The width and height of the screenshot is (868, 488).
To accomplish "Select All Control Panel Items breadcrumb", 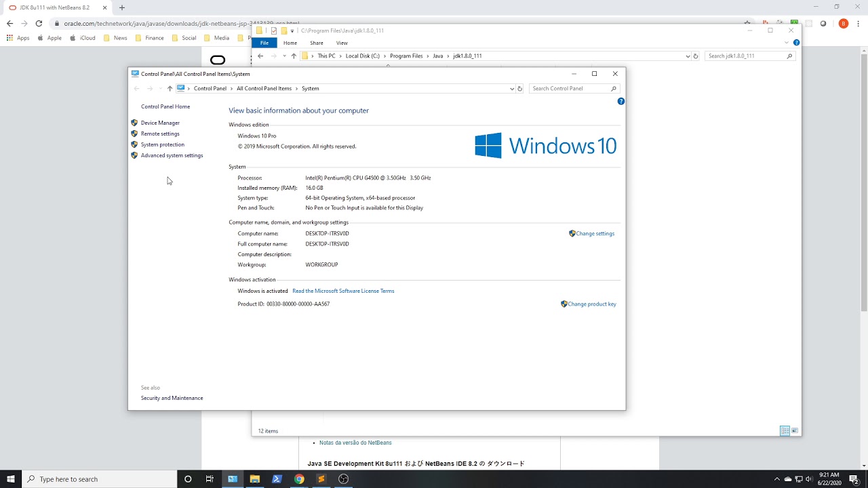I will (264, 88).
